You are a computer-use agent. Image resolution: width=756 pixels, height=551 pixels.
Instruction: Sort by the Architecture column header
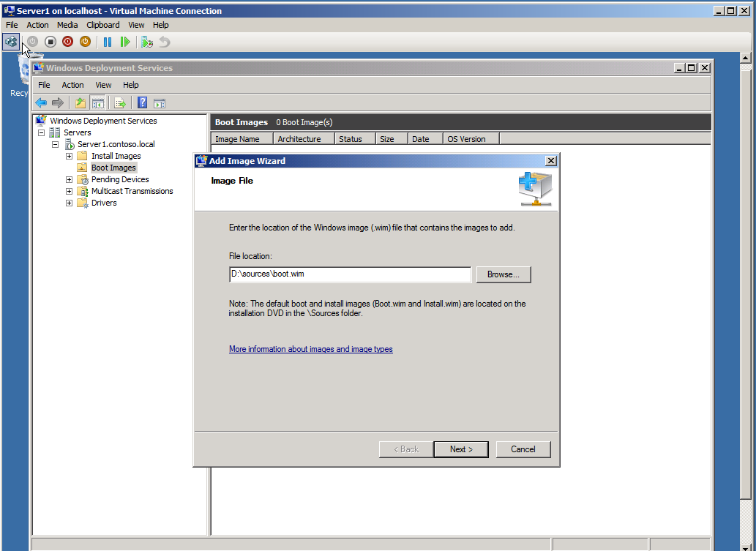click(x=304, y=139)
